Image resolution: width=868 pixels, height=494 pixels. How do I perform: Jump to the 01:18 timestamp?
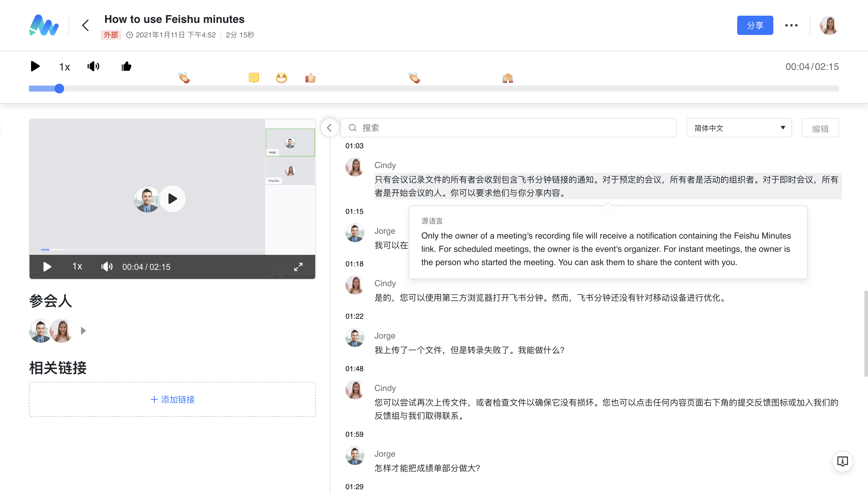pyautogui.click(x=354, y=264)
